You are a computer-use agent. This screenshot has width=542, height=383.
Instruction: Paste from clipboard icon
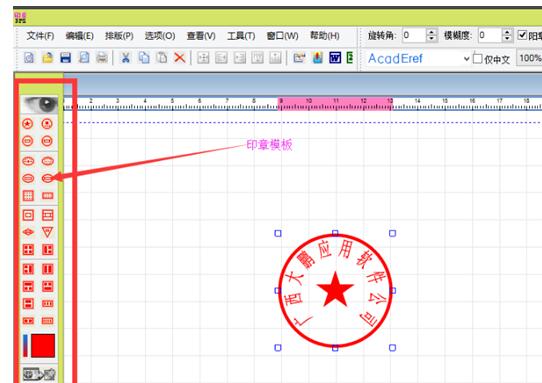pos(162,58)
